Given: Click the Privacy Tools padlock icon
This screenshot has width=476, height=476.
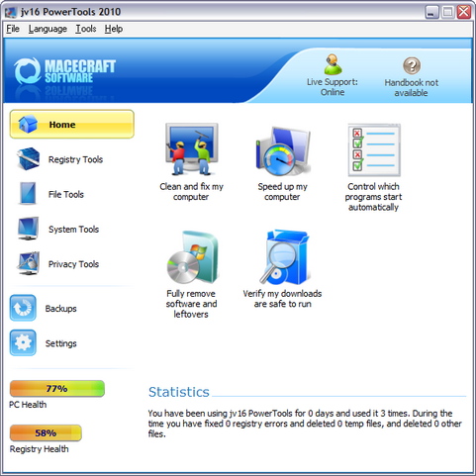Looking at the screenshot, I should click(29, 263).
